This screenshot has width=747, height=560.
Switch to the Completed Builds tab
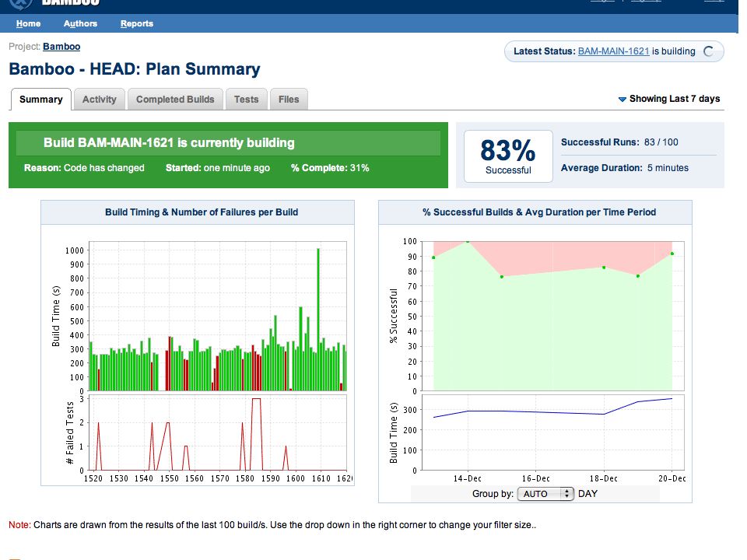175,99
